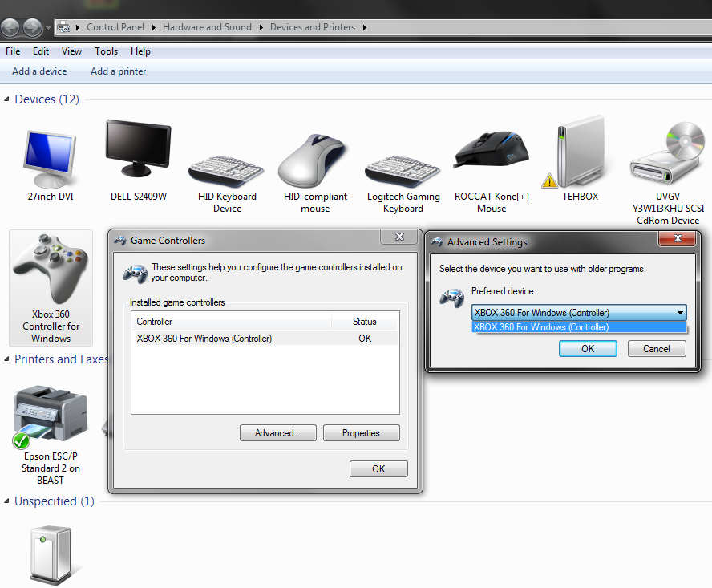Click the Properties button

(x=361, y=433)
